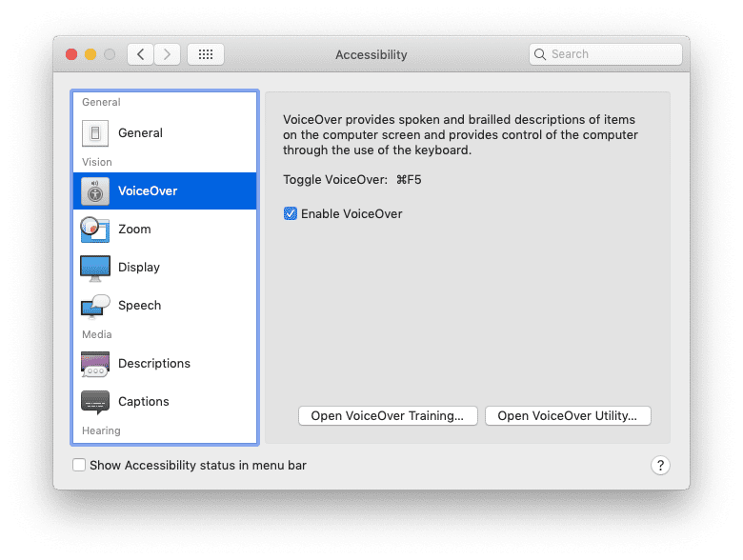Image resolution: width=743 pixels, height=560 pixels.
Task: Click the Toggle VoiceOver ⌘F5 shortcut text
Action: (x=352, y=180)
